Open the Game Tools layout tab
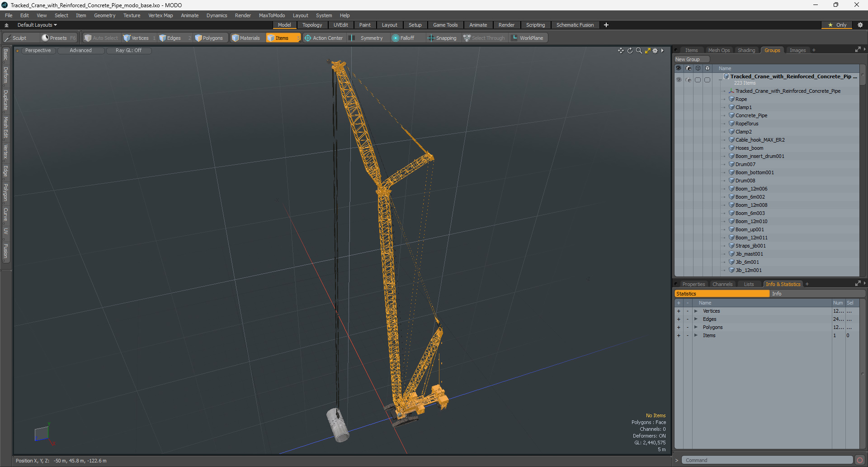Viewport: 868px width, 467px height. [445, 25]
